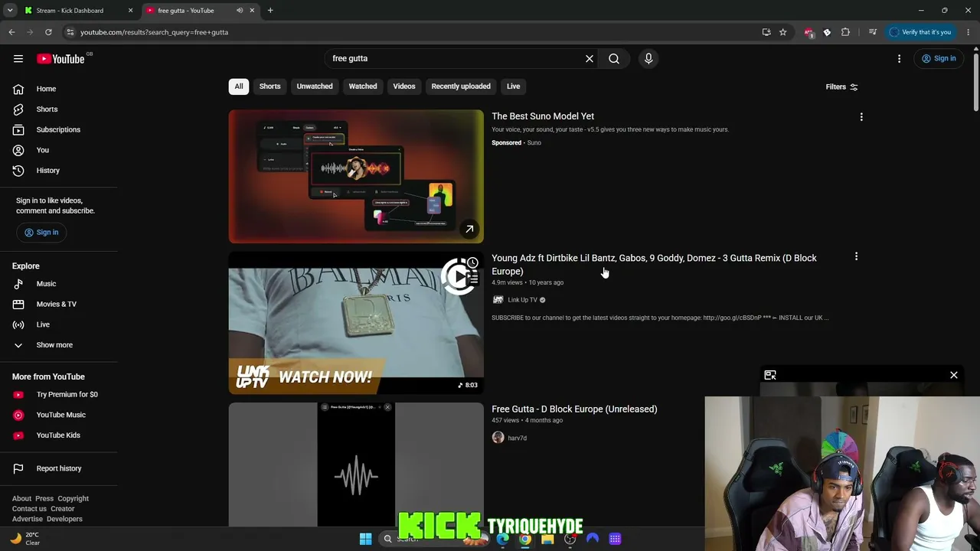Open the Young Adz 3 Gutta Remix title
Screen dimensions: 980x551
pyautogui.click(x=654, y=265)
